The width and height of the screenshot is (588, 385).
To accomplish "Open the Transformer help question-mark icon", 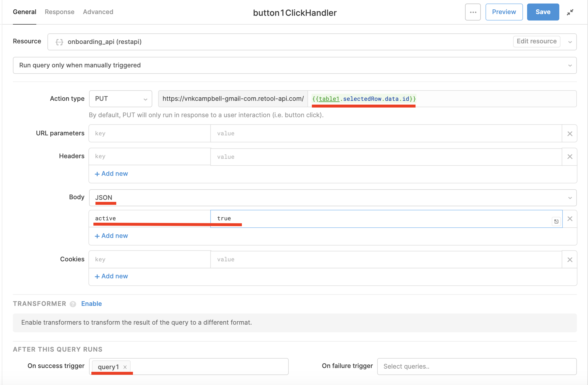I will point(73,304).
